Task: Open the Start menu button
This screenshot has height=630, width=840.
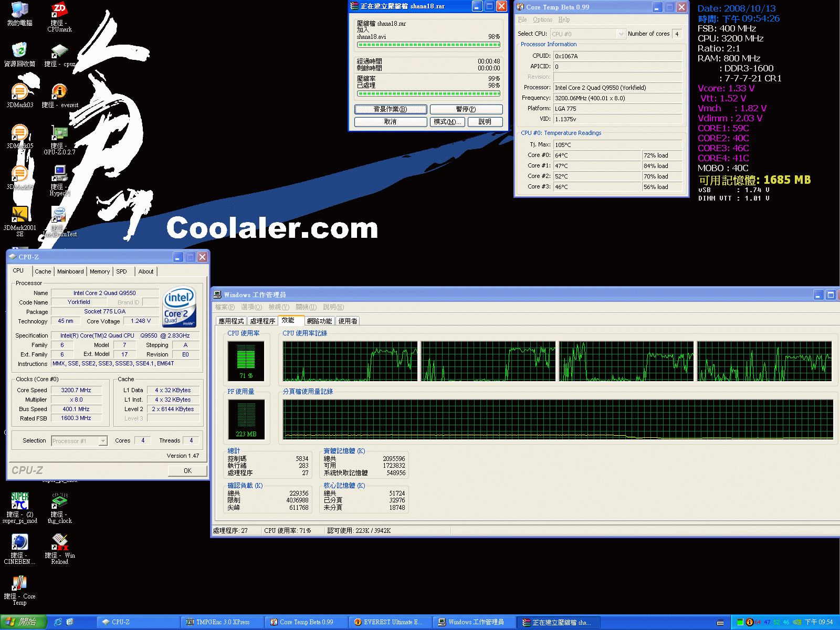Action: [23, 622]
